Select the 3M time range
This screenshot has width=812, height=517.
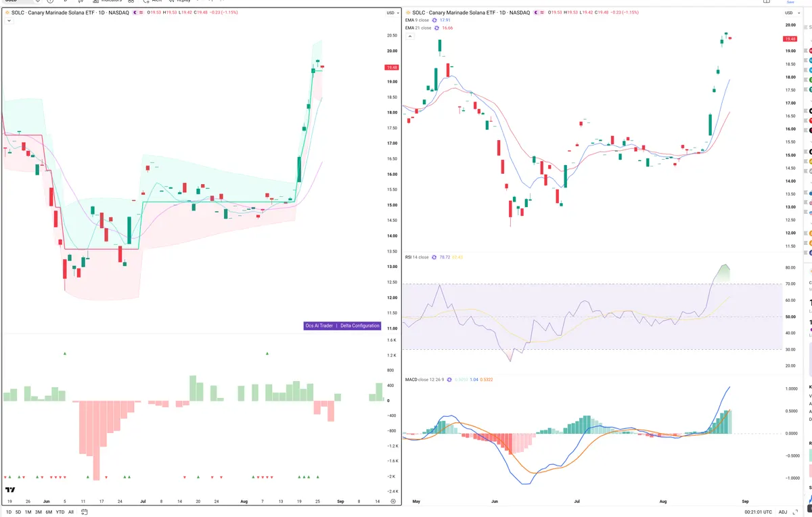click(x=39, y=512)
